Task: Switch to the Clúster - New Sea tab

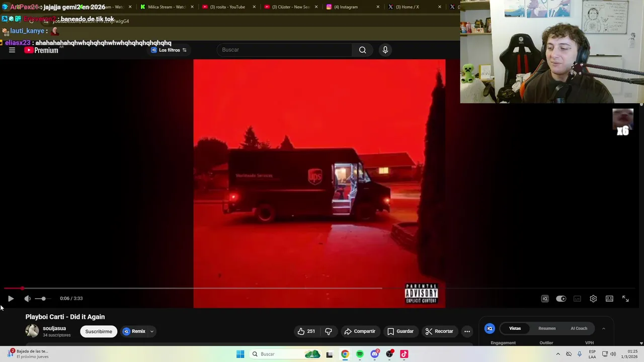Action: point(290,7)
